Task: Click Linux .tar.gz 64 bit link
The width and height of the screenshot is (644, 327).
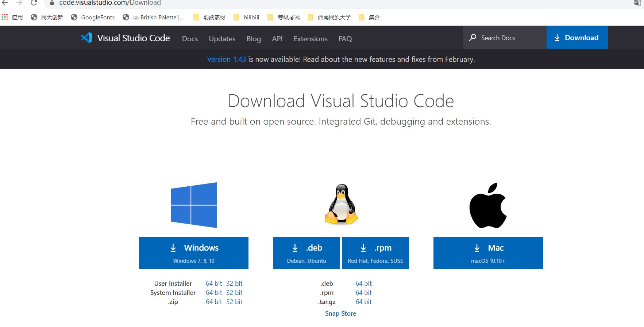Action: tap(364, 302)
